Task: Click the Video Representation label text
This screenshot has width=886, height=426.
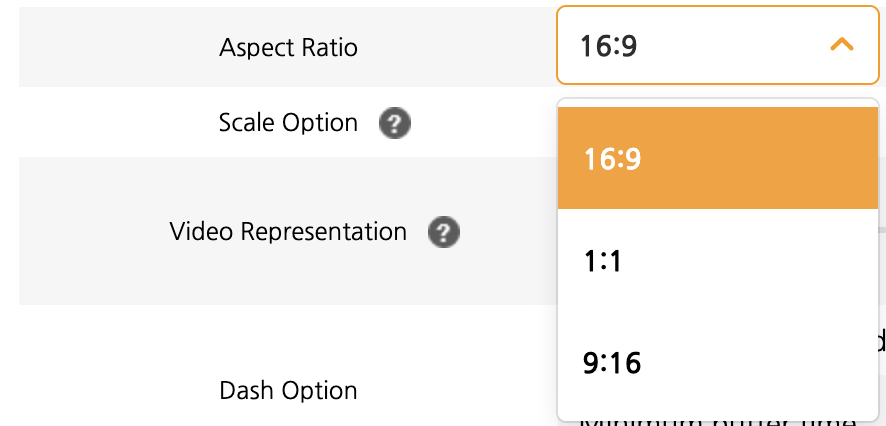Action: pos(288,232)
